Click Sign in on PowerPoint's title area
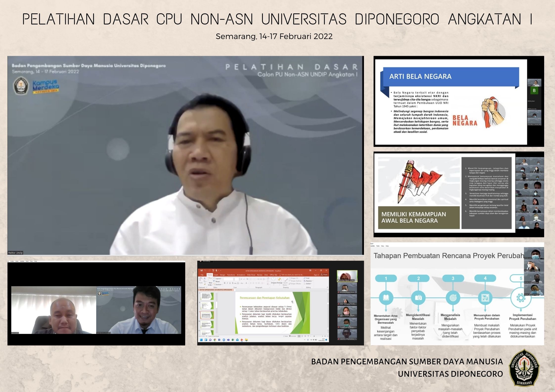Viewport: 555px width, 392px height. (x=316, y=275)
